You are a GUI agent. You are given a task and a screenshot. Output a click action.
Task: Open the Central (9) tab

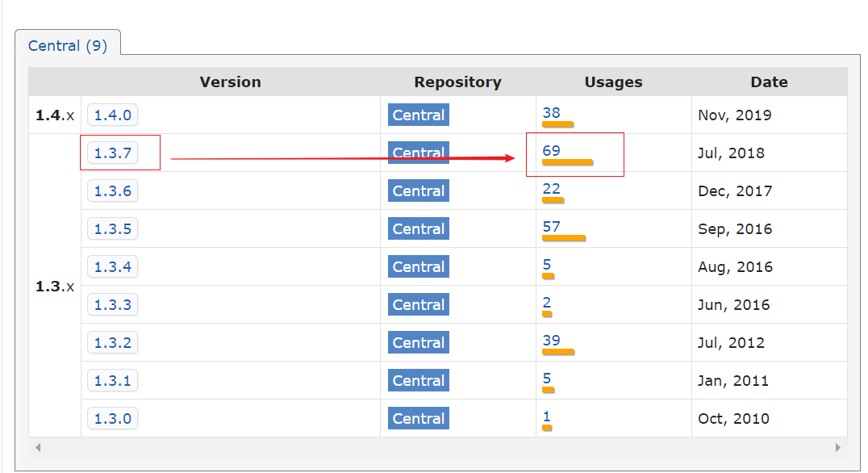coord(68,45)
